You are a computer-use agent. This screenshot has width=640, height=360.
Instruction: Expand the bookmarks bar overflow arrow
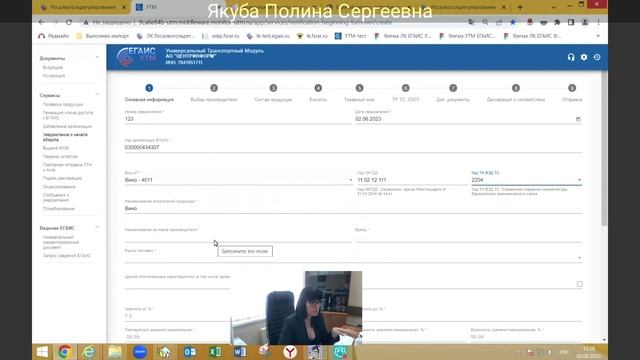pos(598,36)
